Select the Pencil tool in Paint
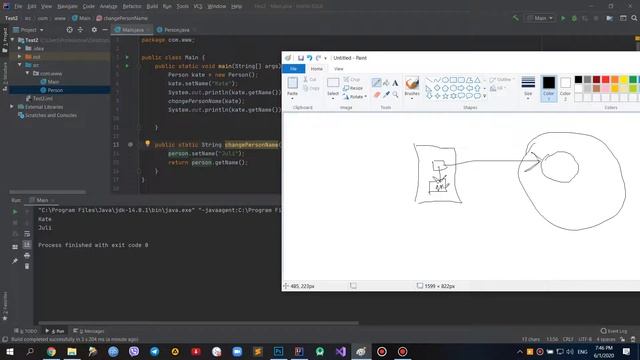 click(x=376, y=83)
